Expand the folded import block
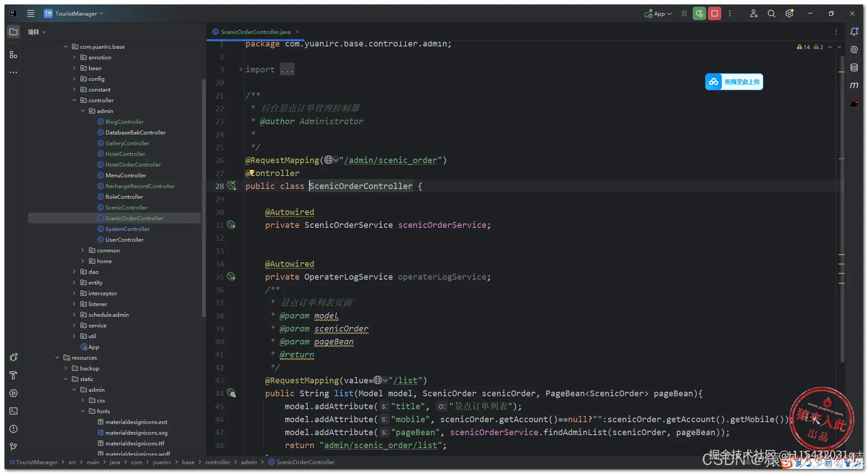868x474 pixels. point(240,69)
